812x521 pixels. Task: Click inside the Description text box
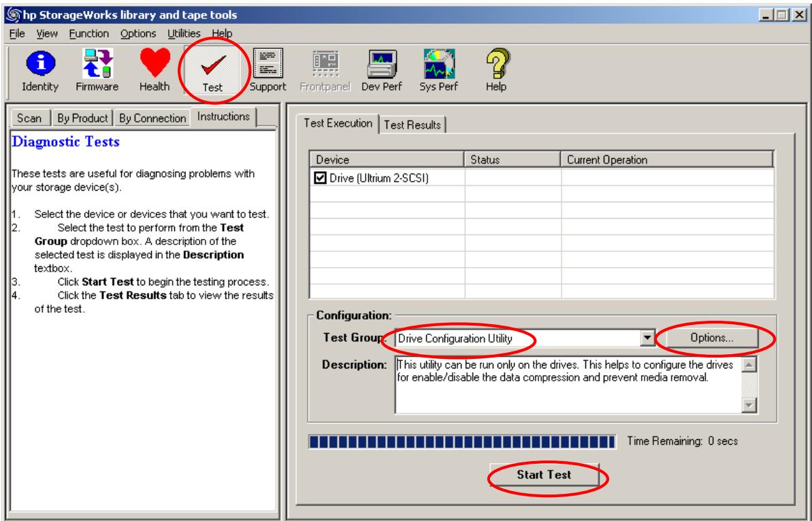tap(568, 385)
